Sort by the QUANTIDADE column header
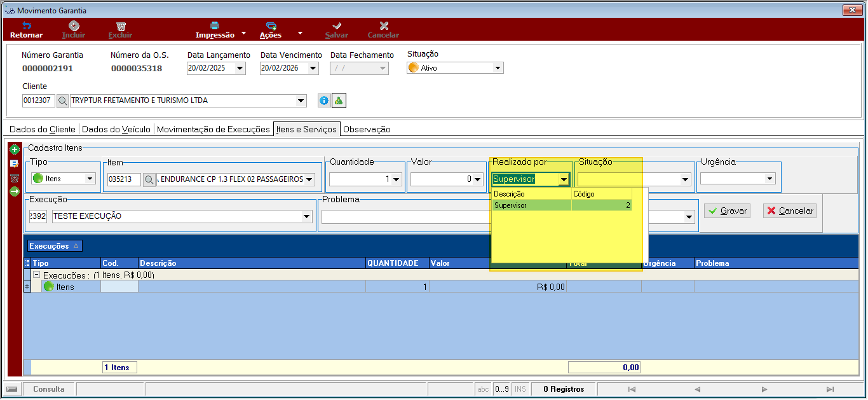This screenshot has height=400, width=868. pyautogui.click(x=397, y=263)
